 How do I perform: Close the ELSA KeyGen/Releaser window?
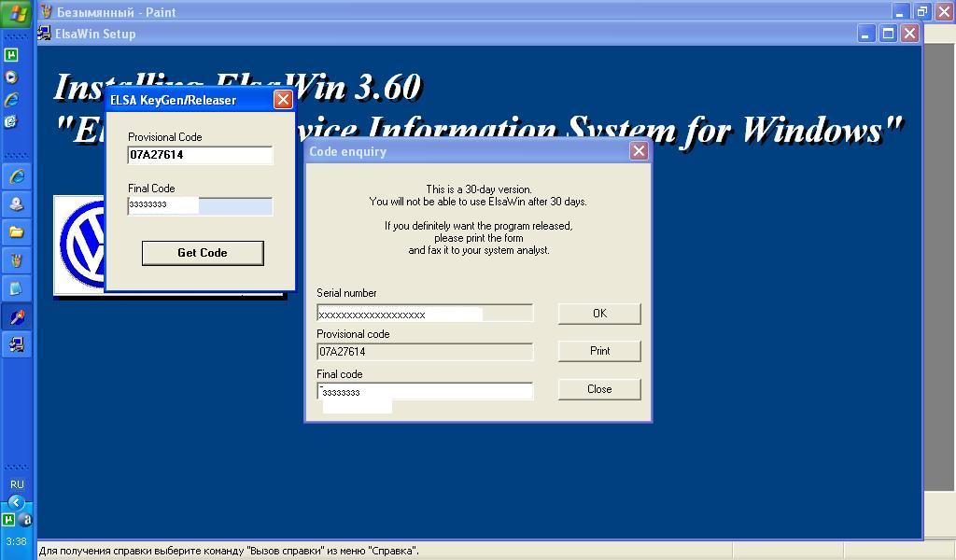pos(283,100)
